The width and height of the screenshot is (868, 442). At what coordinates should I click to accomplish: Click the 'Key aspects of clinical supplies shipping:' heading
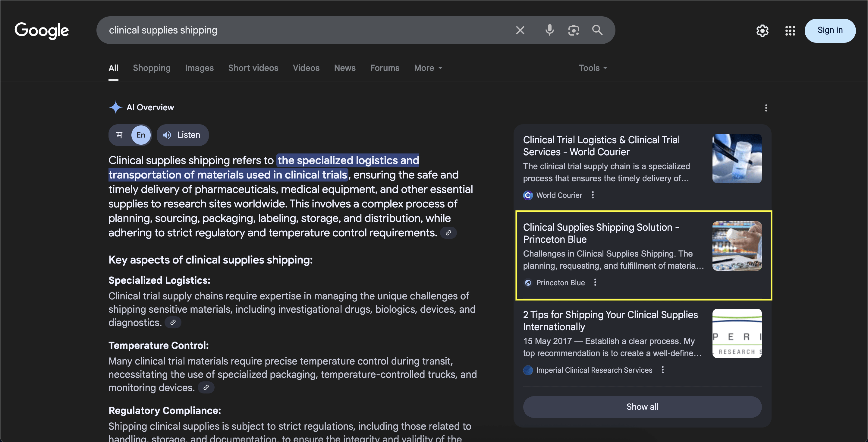(210, 260)
